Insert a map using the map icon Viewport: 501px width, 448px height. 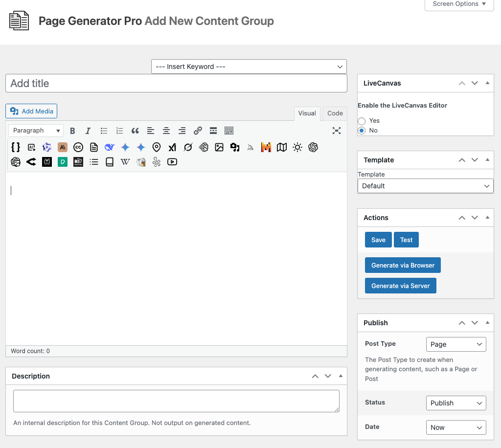pyautogui.click(x=281, y=147)
